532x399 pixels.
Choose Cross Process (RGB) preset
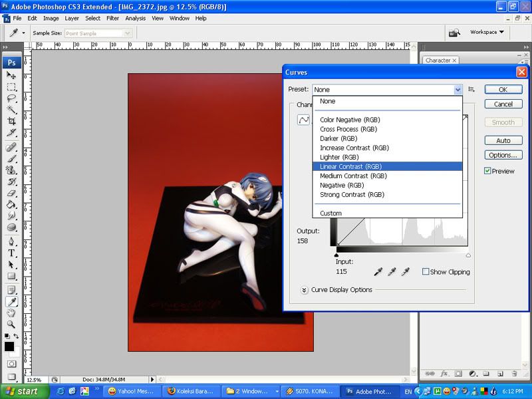(x=387, y=129)
